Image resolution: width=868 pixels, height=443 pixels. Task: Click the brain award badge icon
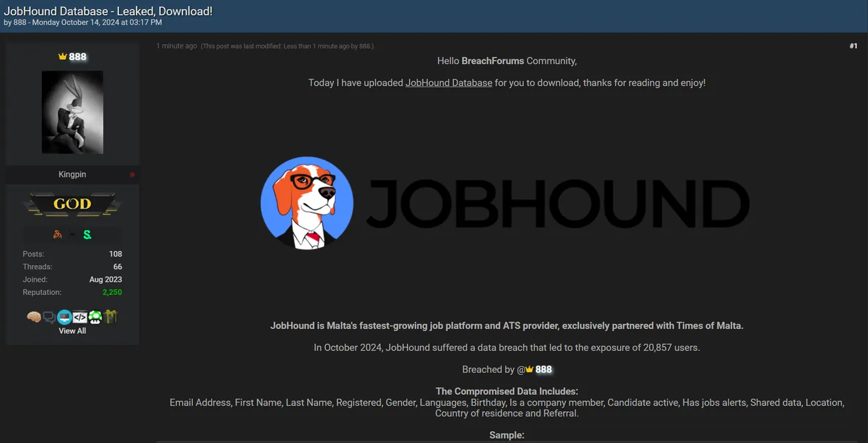click(x=34, y=317)
